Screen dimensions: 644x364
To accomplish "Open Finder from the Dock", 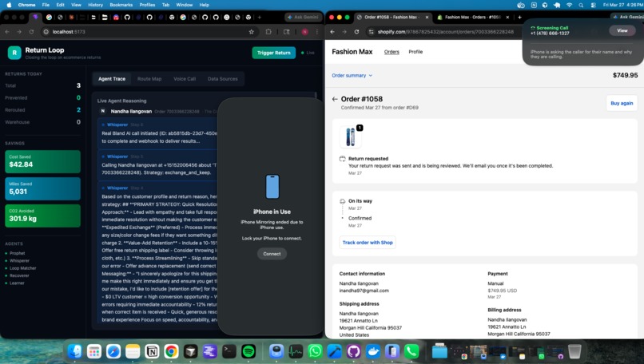I will [75, 351].
